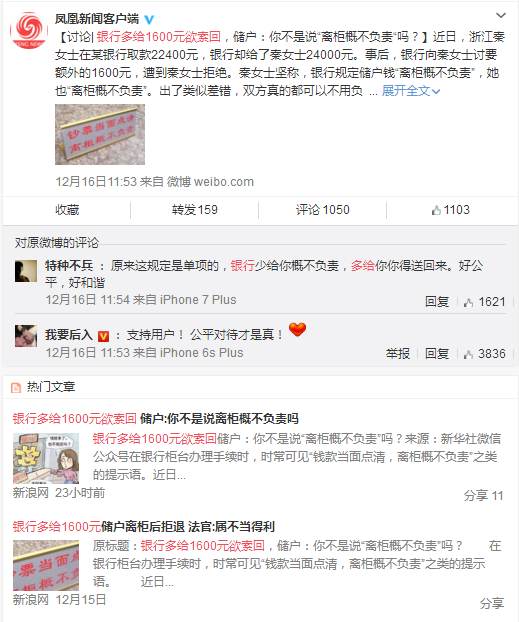
Task: Enlarge the bank sign photo thumbnail
Action: [x=100, y=134]
